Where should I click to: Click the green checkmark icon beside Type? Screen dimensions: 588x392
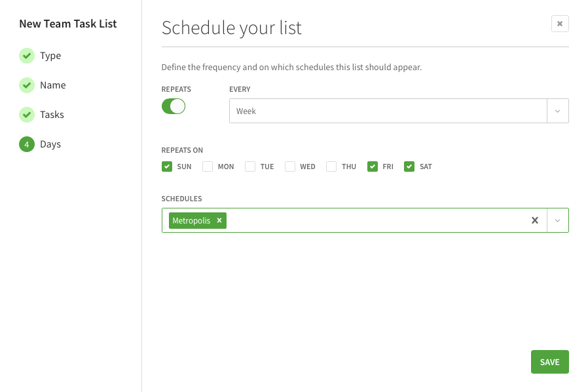click(x=26, y=56)
